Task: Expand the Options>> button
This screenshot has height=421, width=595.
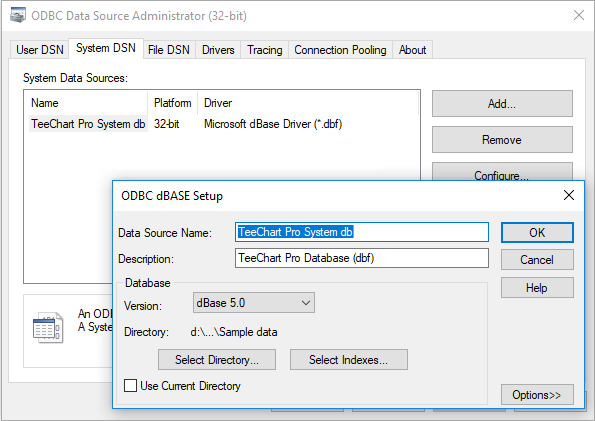Action: (537, 395)
